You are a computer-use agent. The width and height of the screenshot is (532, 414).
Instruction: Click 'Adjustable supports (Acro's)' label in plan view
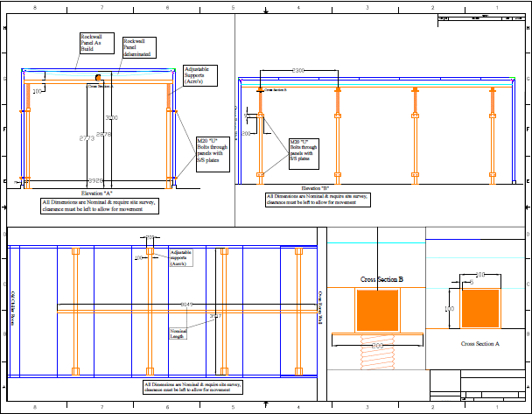coord(181,258)
